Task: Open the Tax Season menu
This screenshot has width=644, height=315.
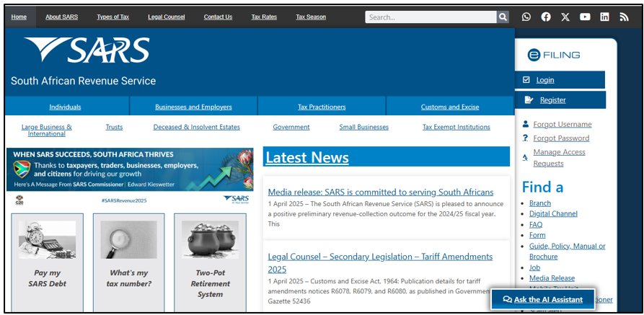Action: [x=311, y=17]
